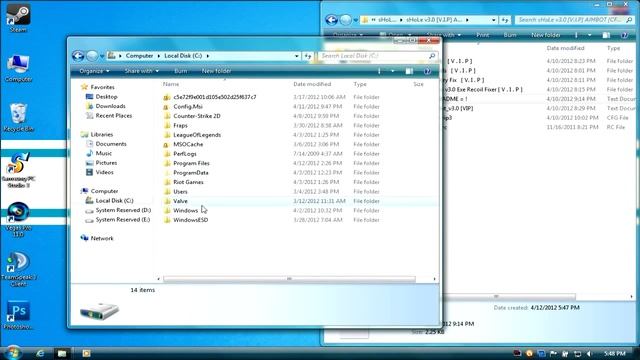640x360 pixels.
Task: Open address dropdown in sHoLe window
Action: [493, 20]
